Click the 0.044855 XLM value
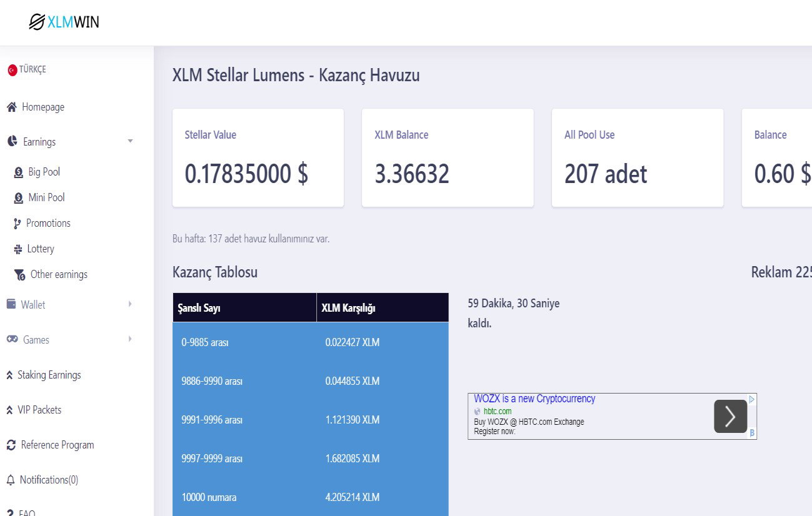Image resolution: width=812 pixels, height=516 pixels. [353, 381]
